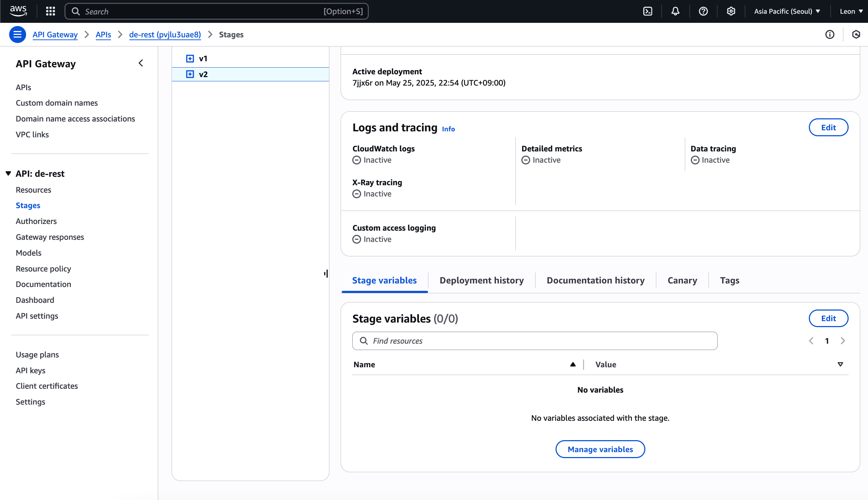Viewport: 868px width, 500px height.
Task: Expand the v1 stage tree node
Action: (190, 58)
